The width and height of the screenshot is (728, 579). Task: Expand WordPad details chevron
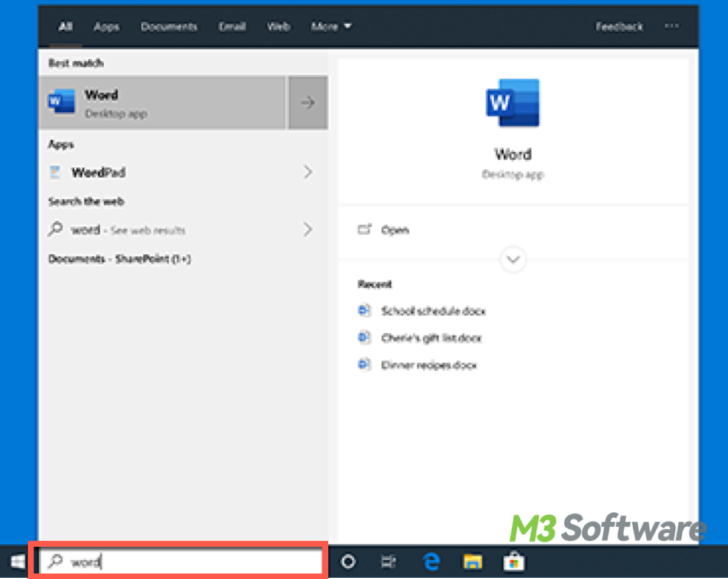pos(308,172)
